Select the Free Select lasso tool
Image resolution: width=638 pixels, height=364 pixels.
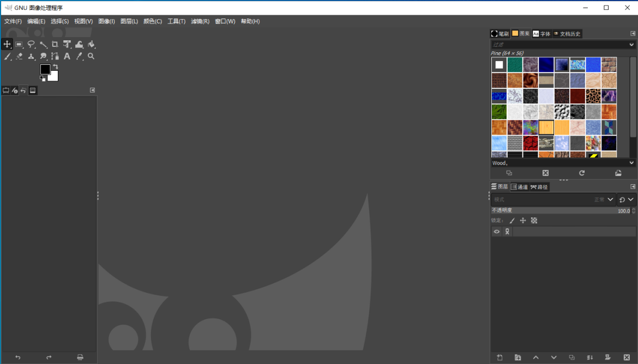(31, 44)
